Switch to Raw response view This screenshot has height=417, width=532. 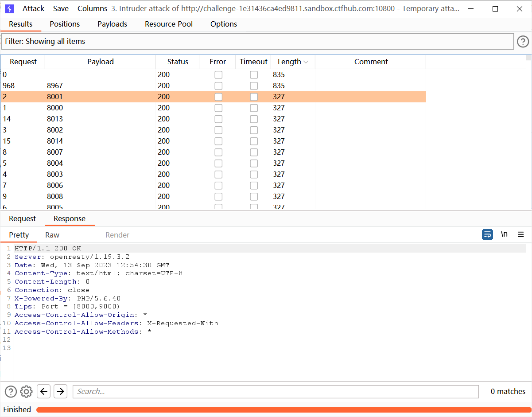(x=52, y=235)
